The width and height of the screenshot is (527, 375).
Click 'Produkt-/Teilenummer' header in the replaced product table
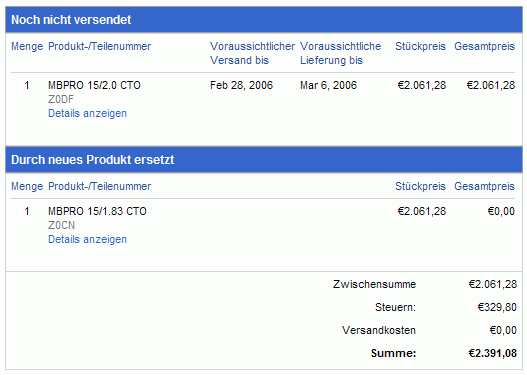[99, 186]
